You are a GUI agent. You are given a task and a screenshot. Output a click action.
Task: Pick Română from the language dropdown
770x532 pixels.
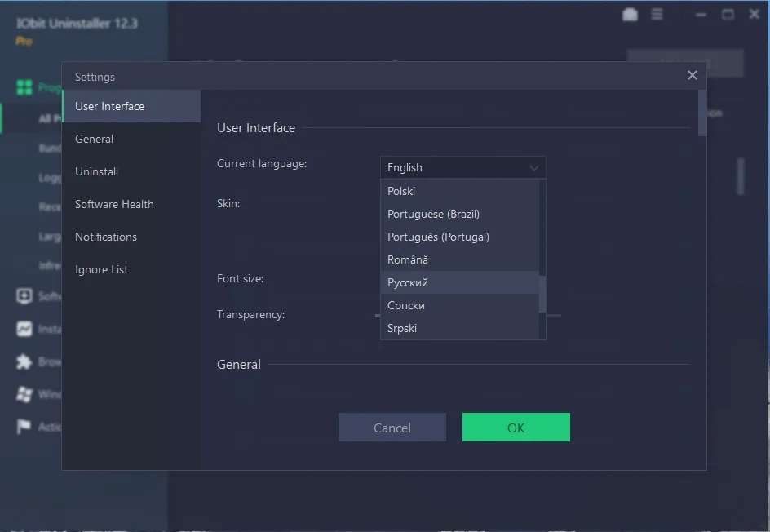[x=460, y=259]
